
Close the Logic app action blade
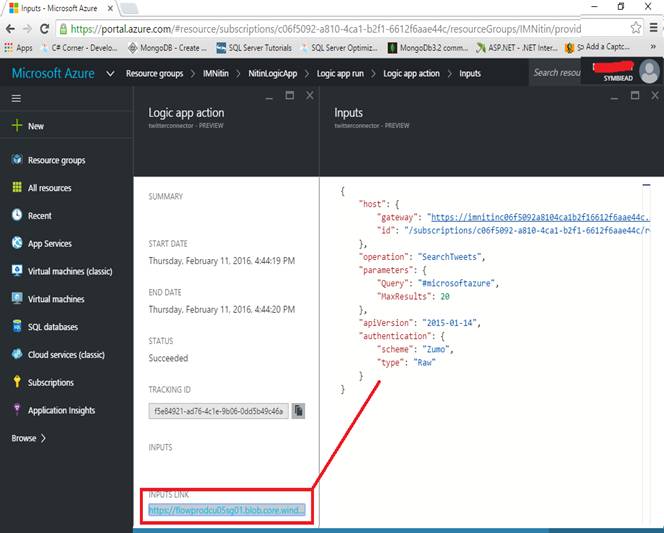point(310,95)
